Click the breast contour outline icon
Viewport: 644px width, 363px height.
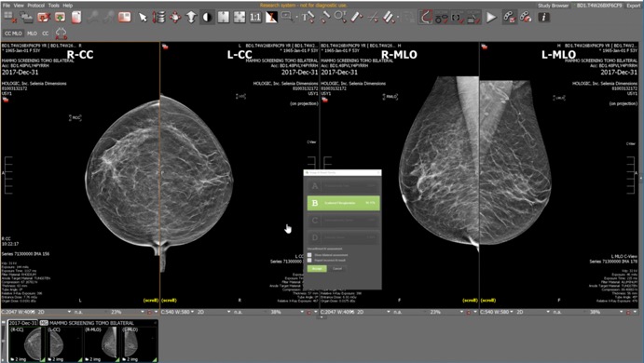pyautogui.click(x=426, y=18)
